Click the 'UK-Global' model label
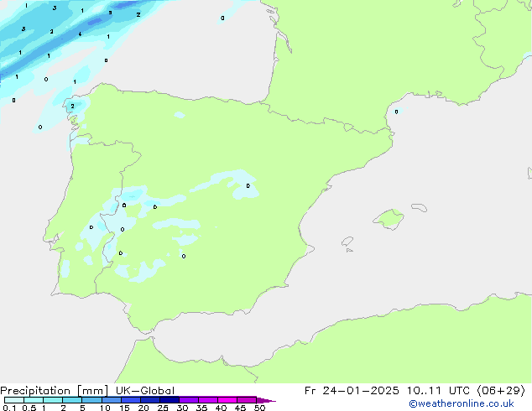The image size is (532, 411). (145, 391)
